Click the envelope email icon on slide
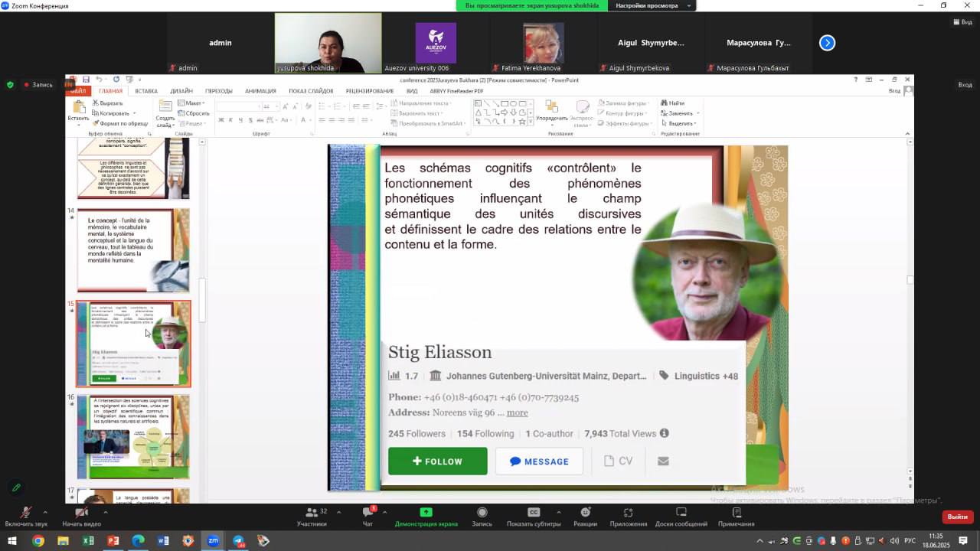The width and height of the screenshot is (980, 551). pos(663,461)
